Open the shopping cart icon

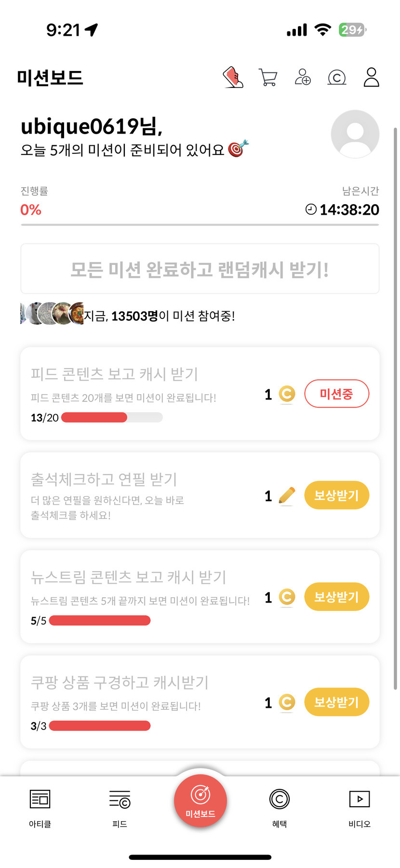(268, 77)
